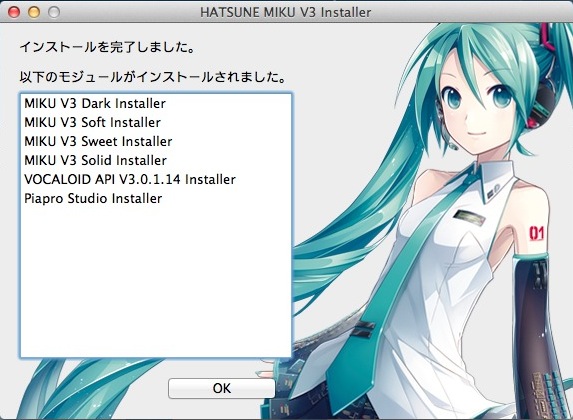Image resolution: width=573 pixels, height=420 pixels.
Task: Click the HATSUNE MIKU V3 Installer title
Action: click(285, 12)
